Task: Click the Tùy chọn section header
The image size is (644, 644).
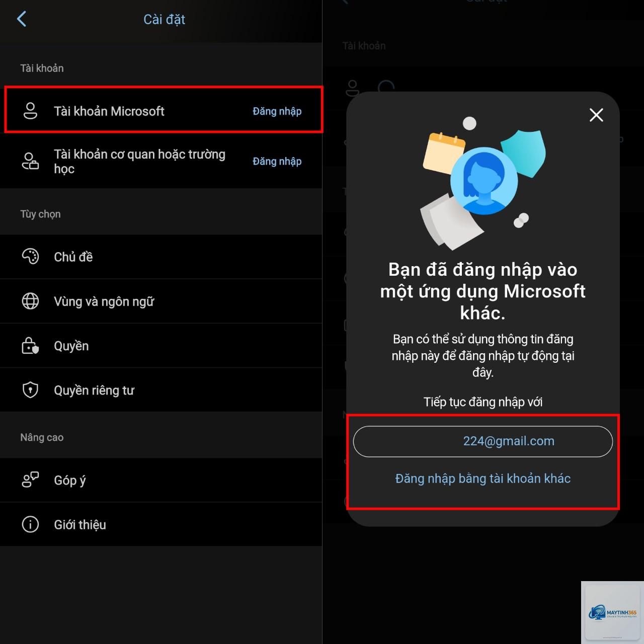Action: (x=40, y=214)
